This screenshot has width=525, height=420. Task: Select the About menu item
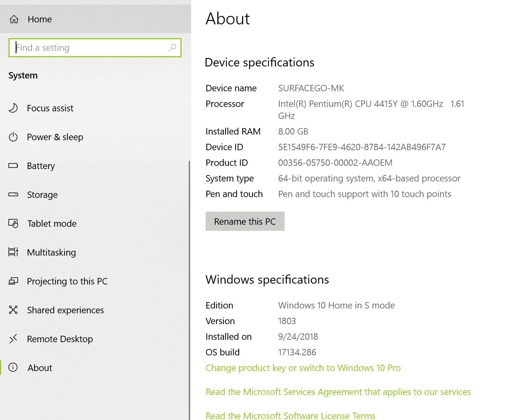tap(40, 368)
